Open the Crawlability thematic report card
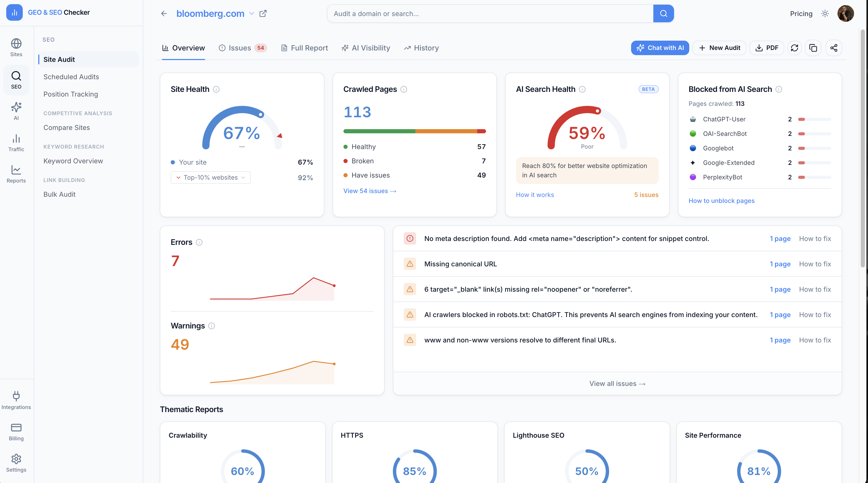This screenshot has width=868, height=483. (x=243, y=452)
